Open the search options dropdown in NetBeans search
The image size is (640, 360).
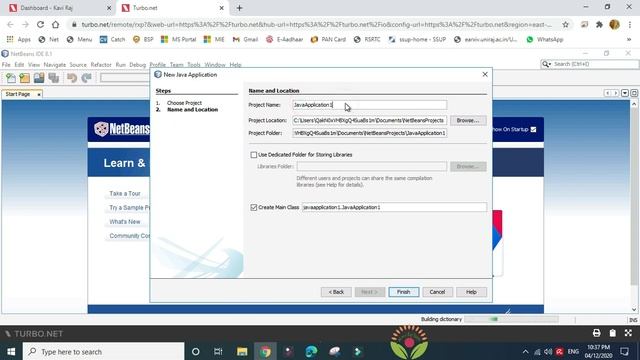coord(546,64)
